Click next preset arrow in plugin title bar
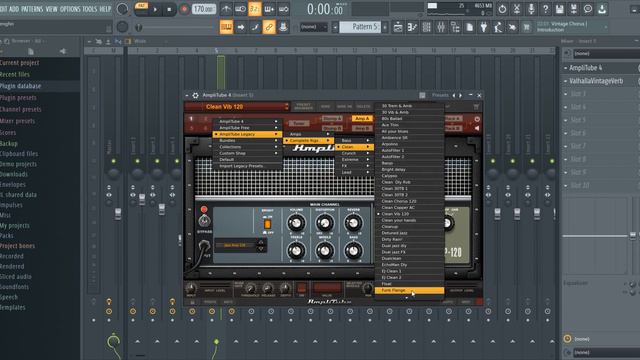The image size is (640, 360). coord(460,95)
